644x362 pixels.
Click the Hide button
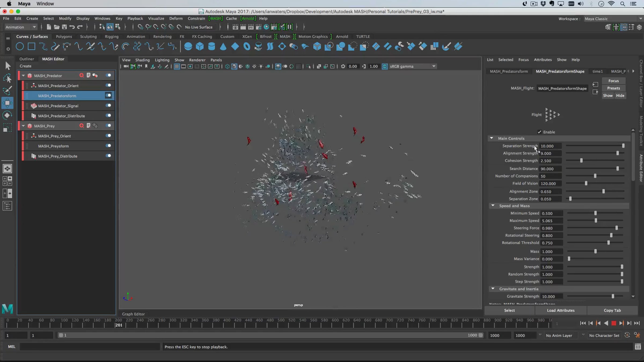[x=620, y=95]
